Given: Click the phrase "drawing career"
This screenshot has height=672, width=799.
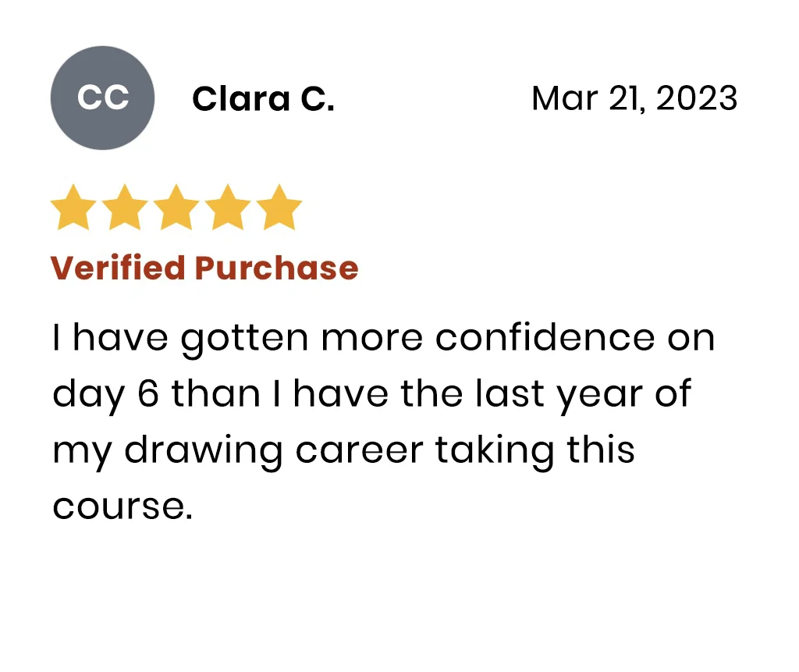Looking at the screenshot, I should [x=274, y=450].
